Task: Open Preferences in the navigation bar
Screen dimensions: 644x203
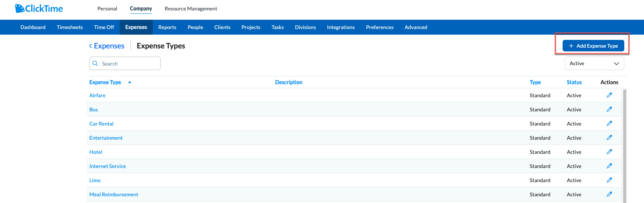Action: [x=380, y=27]
